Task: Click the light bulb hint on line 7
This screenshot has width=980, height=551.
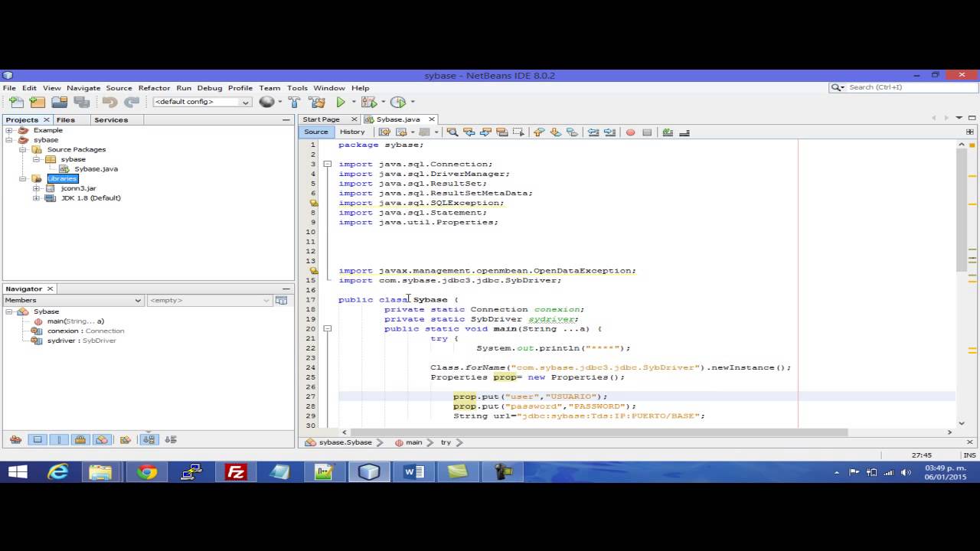Action: tap(313, 203)
